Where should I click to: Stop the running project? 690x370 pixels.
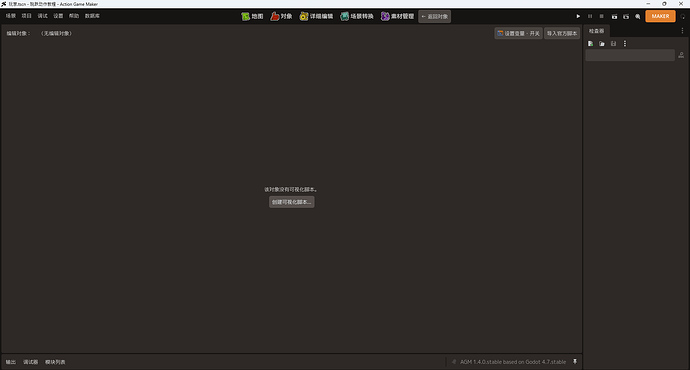[602, 16]
